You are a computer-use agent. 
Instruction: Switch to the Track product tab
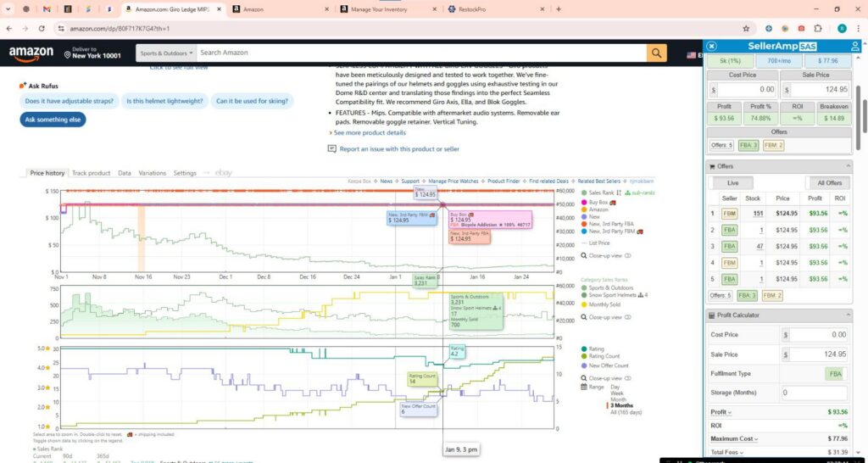pyautogui.click(x=91, y=173)
